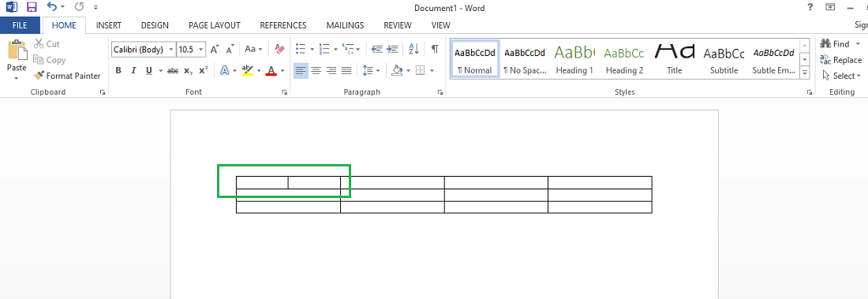Open line and paragraph spacing options

click(369, 70)
